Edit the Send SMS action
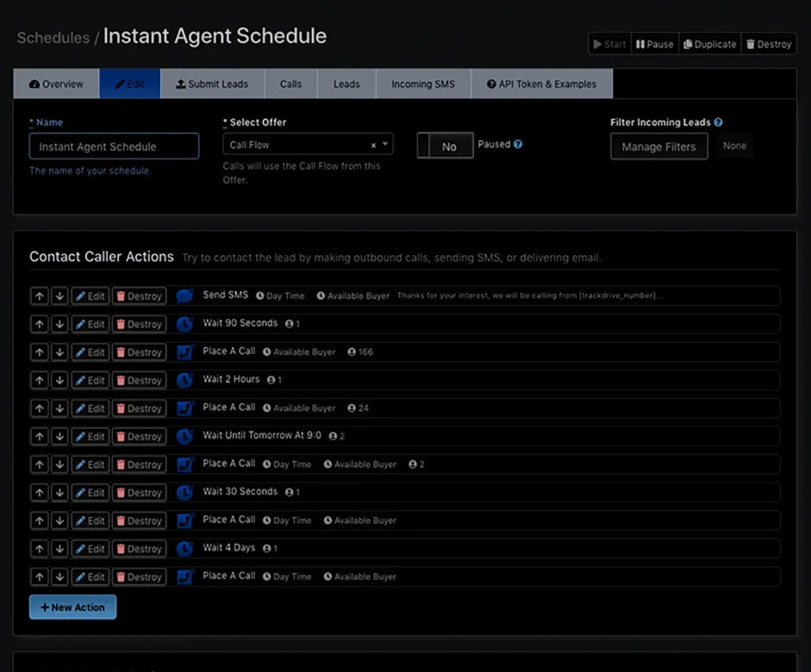811x672 pixels. click(90, 296)
